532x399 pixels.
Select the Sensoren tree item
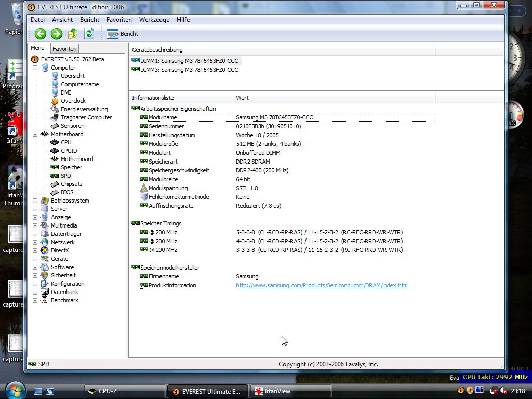pos(72,126)
